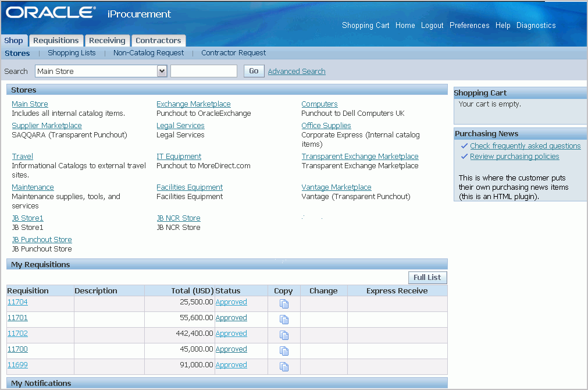Open the JB Store1 link
Viewport: 588px width, 390px height.
point(27,218)
